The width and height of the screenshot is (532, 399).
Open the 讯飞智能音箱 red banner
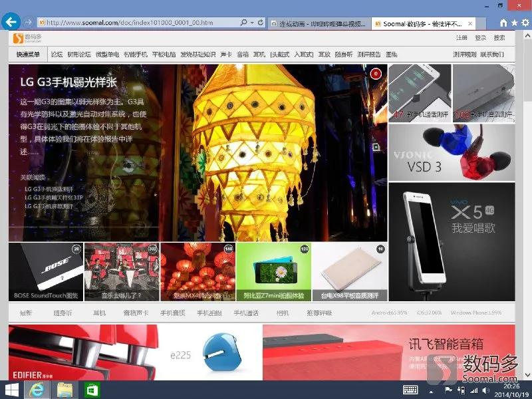pyautogui.click(x=389, y=352)
